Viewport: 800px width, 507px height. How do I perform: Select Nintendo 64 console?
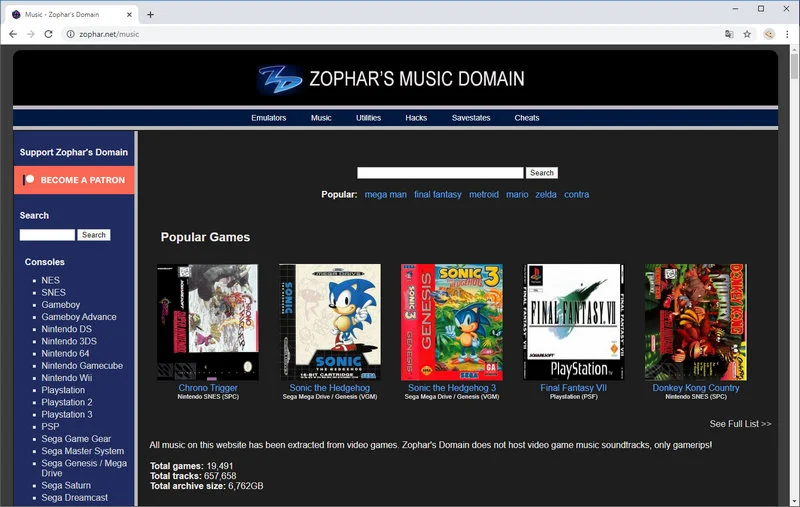(65, 353)
